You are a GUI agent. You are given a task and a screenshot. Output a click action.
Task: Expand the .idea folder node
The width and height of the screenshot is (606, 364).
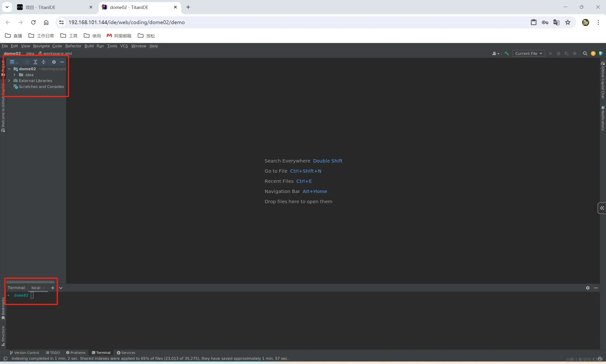[14, 75]
